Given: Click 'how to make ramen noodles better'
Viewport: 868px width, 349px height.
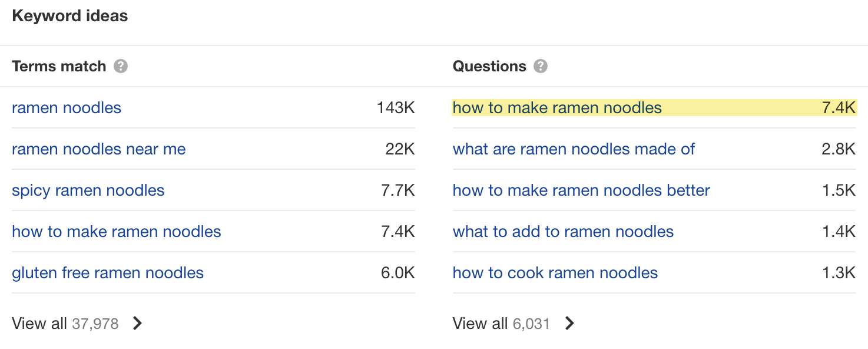Looking at the screenshot, I should tap(581, 190).
